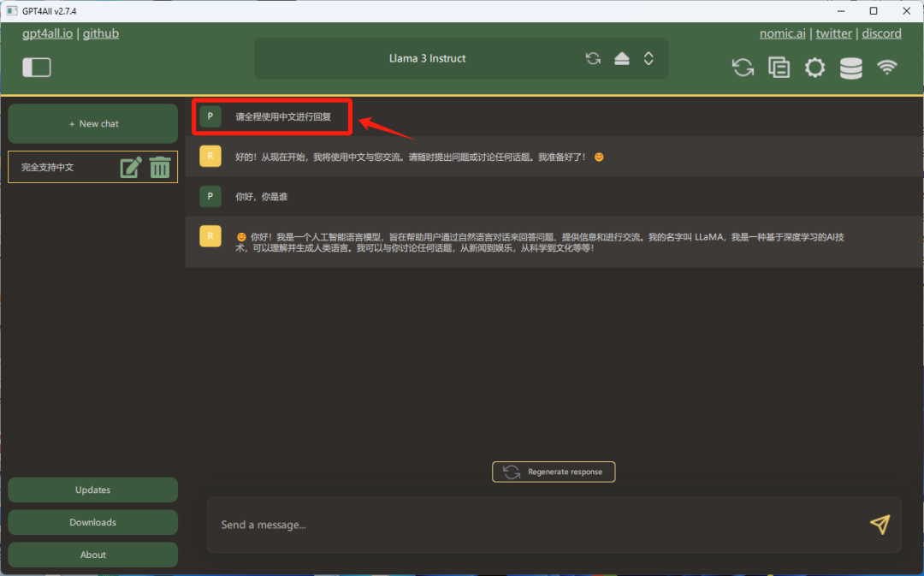Image resolution: width=924 pixels, height=576 pixels.
Task: Open the Updates dialog
Action: [93, 490]
